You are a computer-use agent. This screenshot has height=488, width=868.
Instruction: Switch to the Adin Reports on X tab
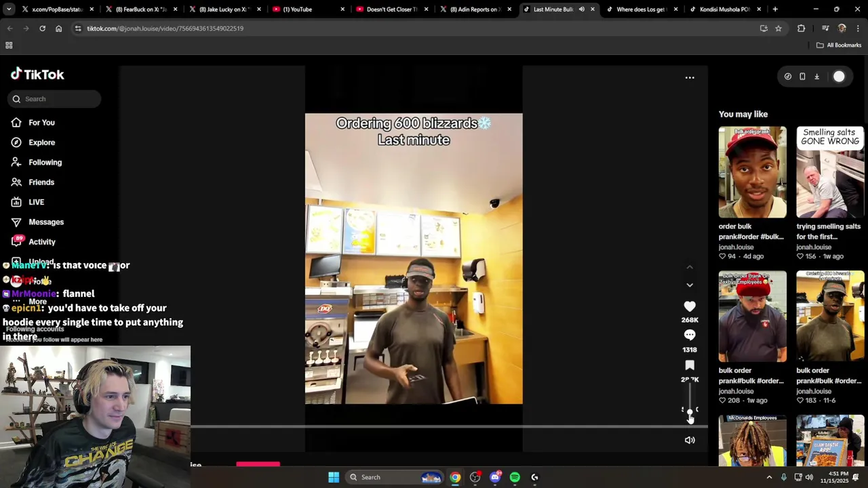point(475,9)
